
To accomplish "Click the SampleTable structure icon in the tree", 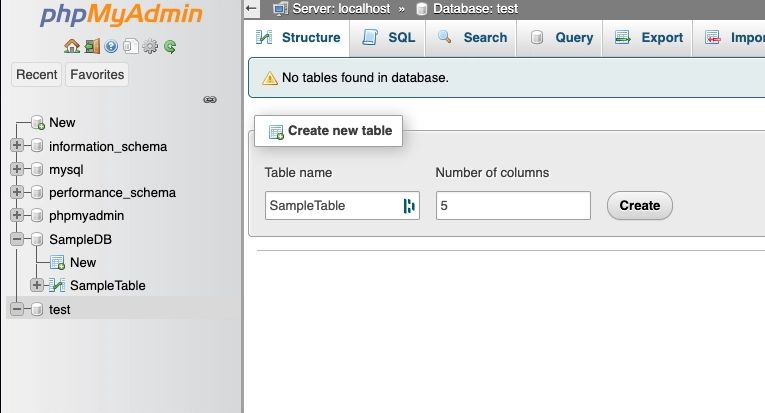I will coord(57,285).
